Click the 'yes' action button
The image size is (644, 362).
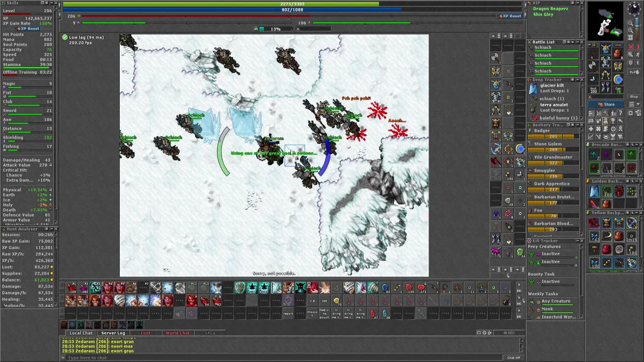pyautogui.click(x=325, y=301)
